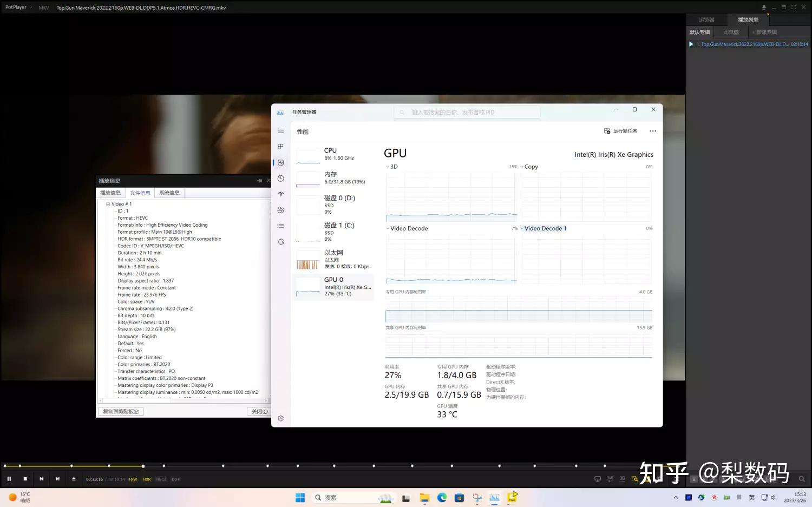Toggle the HDR indicator in PotPlayer

tap(146, 479)
